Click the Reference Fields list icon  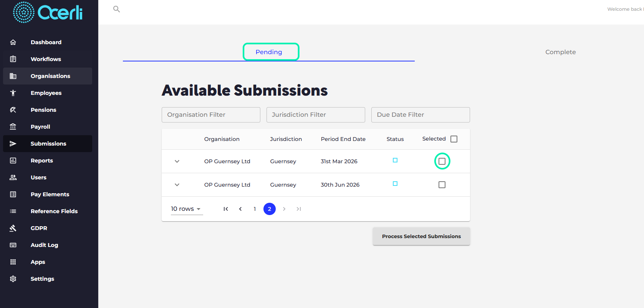[x=13, y=211]
